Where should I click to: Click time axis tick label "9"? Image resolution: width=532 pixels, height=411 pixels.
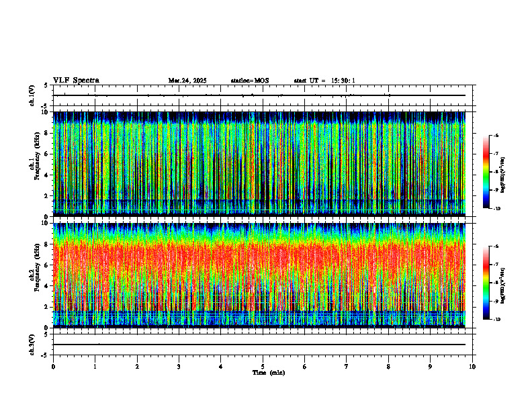pyautogui.click(x=430, y=367)
